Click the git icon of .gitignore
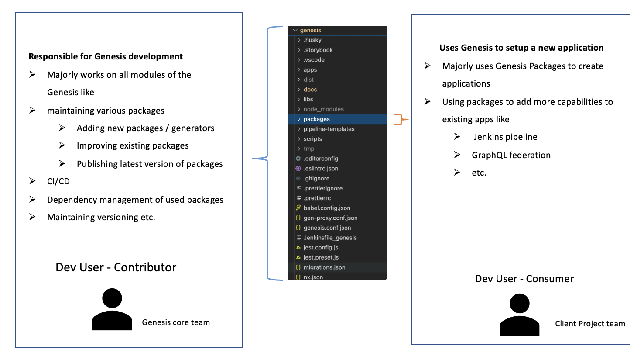The height and width of the screenshot is (360, 644). tap(298, 178)
